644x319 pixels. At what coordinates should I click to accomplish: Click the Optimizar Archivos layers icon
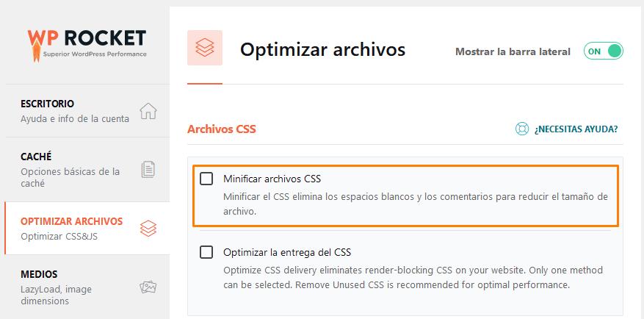(x=148, y=229)
